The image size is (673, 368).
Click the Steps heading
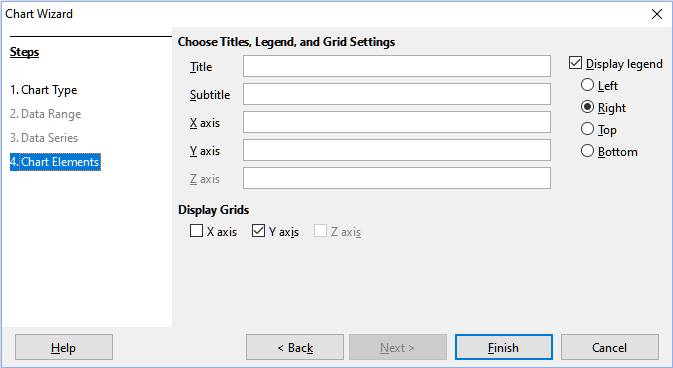coord(24,52)
